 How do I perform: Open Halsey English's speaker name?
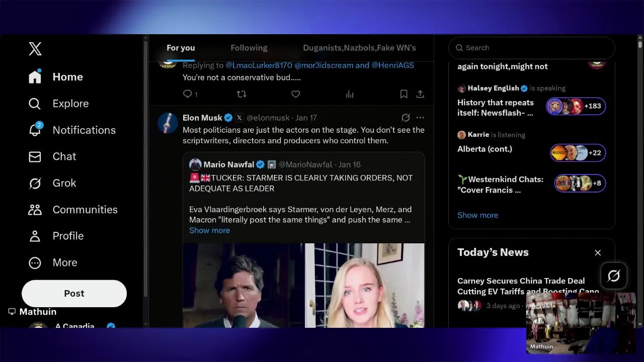(493, 88)
